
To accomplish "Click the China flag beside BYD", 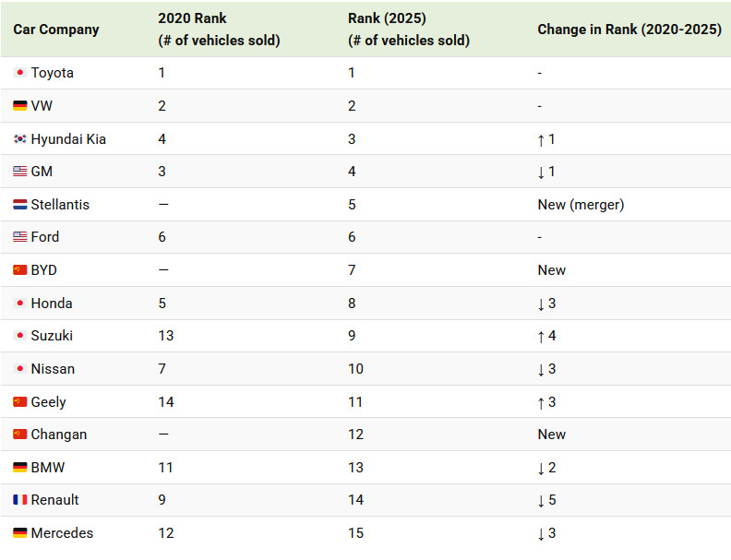I will point(20,270).
